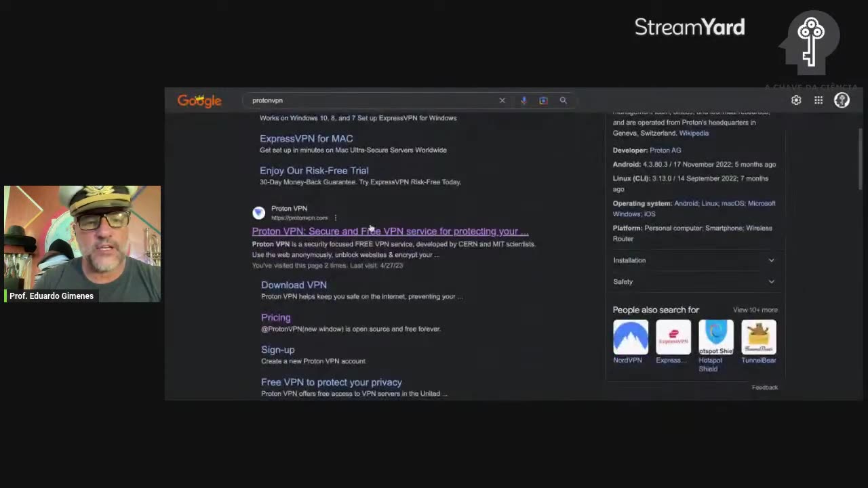Screen dimensions: 868x488
Task: Click the Proton VPN favicon in result
Action: pyautogui.click(x=258, y=213)
